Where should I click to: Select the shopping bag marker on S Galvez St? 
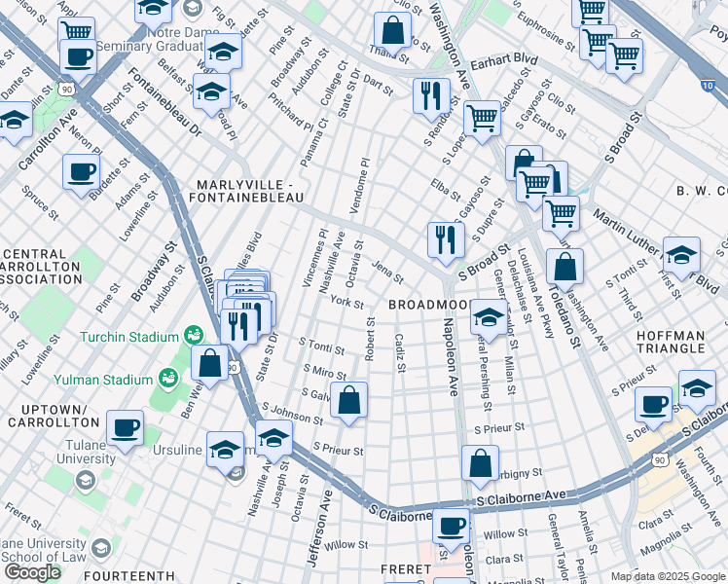coord(348,403)
